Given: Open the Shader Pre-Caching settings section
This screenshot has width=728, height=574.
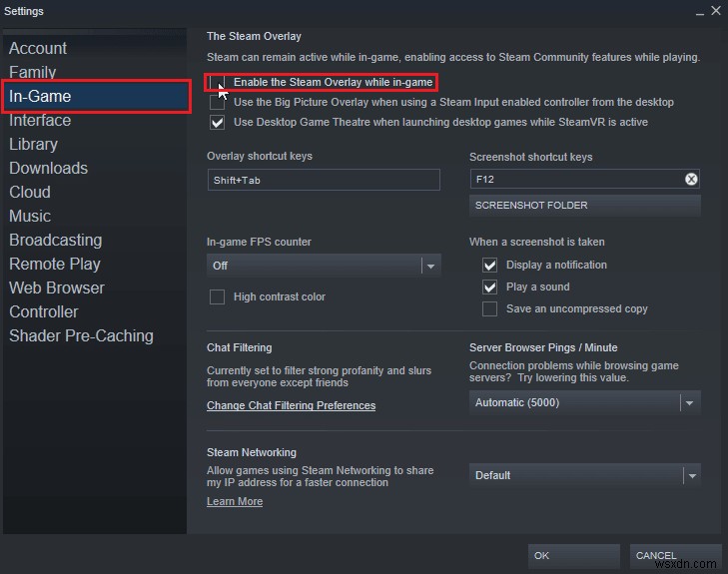Looking at the screenshot, I should (x=81, y=336).
